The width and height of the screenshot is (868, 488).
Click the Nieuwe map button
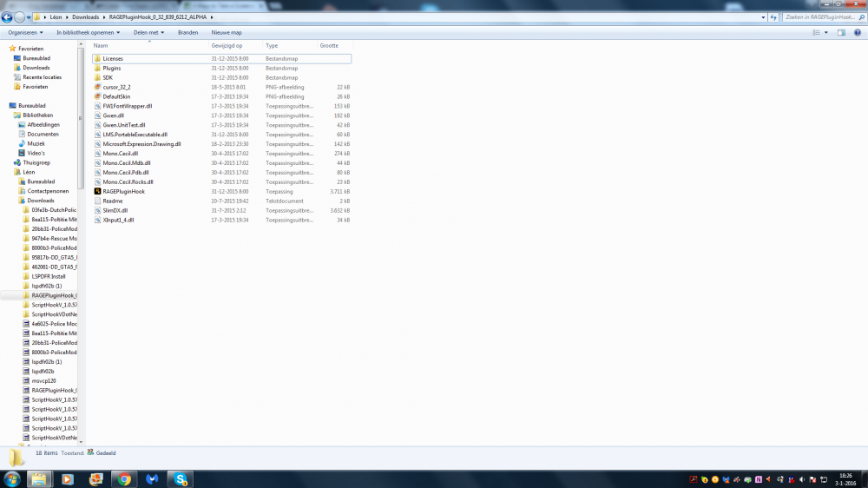[x=227, y=33]
